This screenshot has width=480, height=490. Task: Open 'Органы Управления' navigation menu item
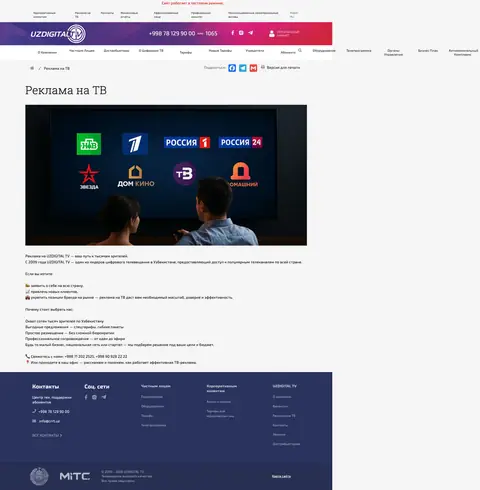(x=393, y=52)
